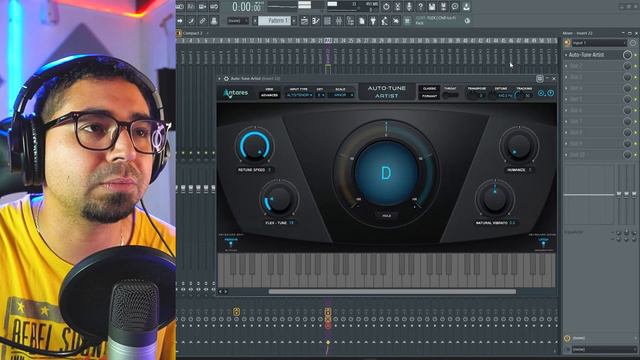Open the Pattern 1 selector dropdown
This screenshot has width=640, height=360.
coord(276,21)
